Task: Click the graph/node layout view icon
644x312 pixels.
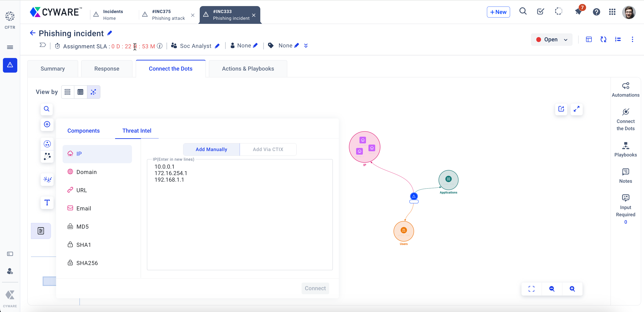Action: pyautogui.click(x=93, y=92)
